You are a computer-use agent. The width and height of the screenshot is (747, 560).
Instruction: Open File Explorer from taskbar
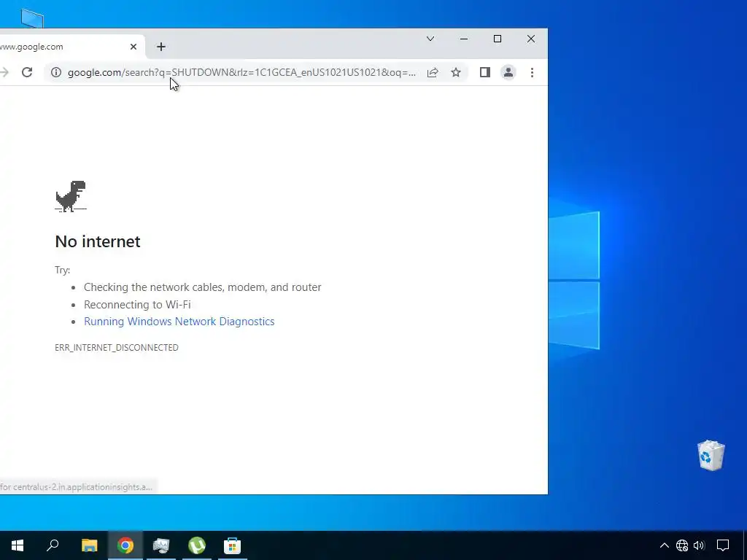[x=89, y=545]
